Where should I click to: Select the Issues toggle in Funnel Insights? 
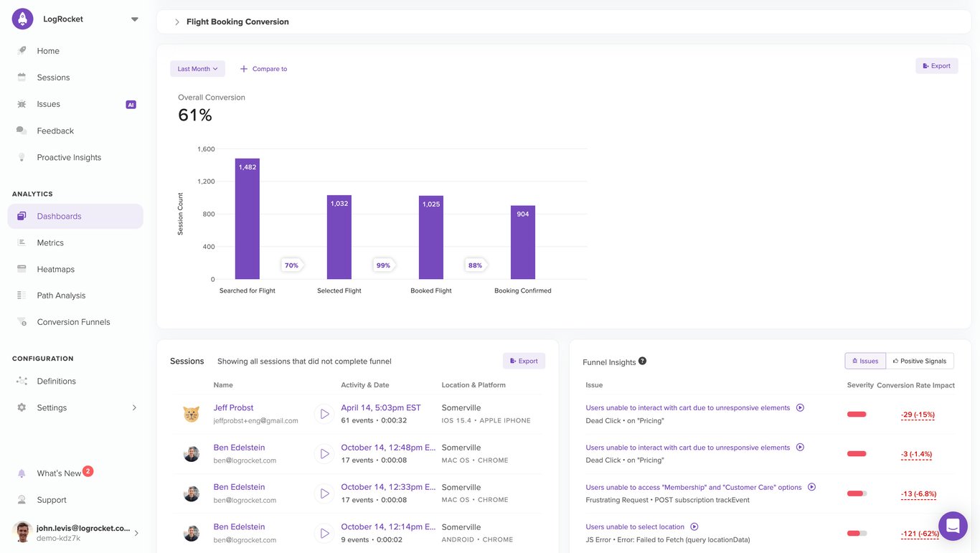(x=865, y=360)
